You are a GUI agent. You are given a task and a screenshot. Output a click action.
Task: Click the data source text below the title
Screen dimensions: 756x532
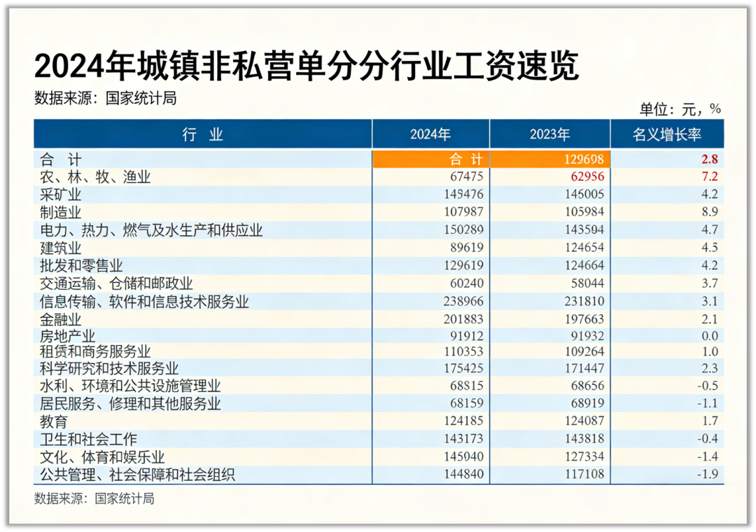point(105,98)
